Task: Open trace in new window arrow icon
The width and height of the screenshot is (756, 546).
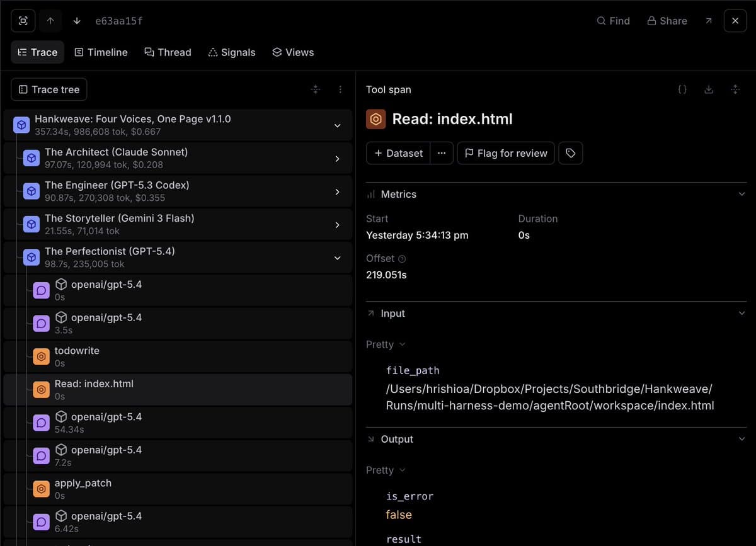Action: pos(709,21)
